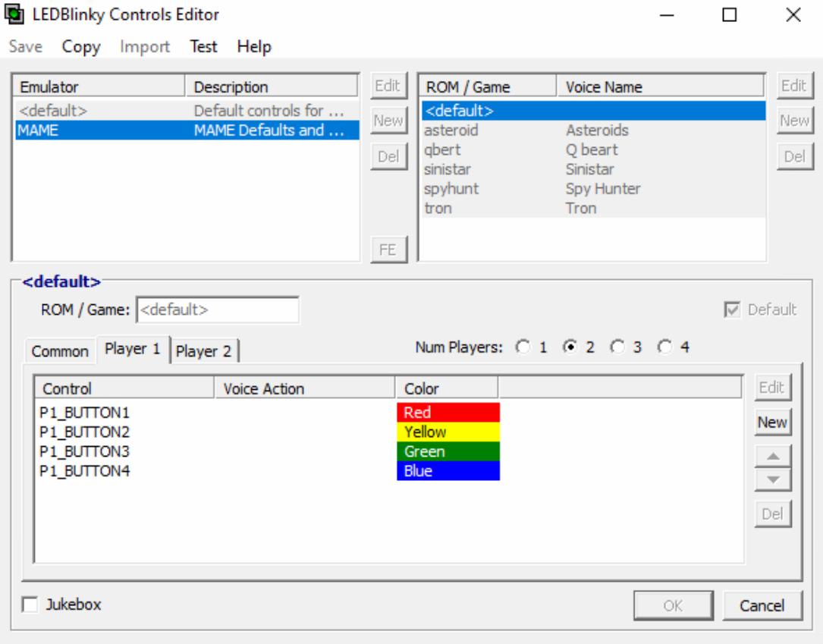The width and height of the screenshot is (823, 644).
Task: Click the Control column header
Action: coord(125,388)
